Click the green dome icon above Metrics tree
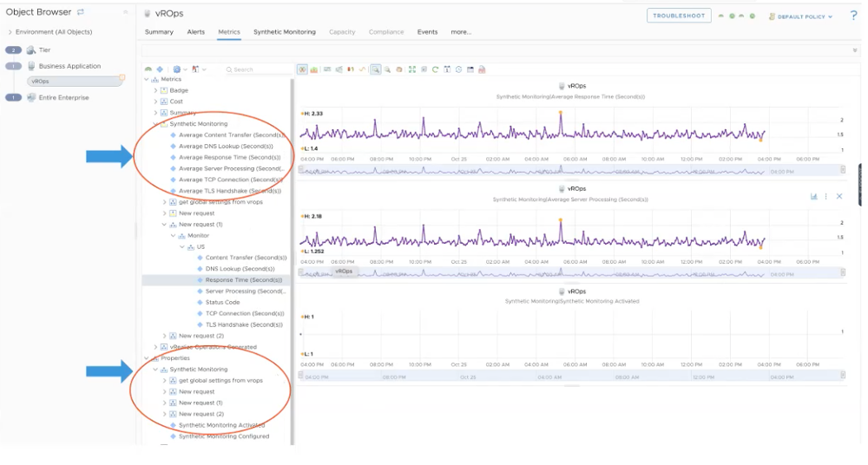 [x=148, y=69]
